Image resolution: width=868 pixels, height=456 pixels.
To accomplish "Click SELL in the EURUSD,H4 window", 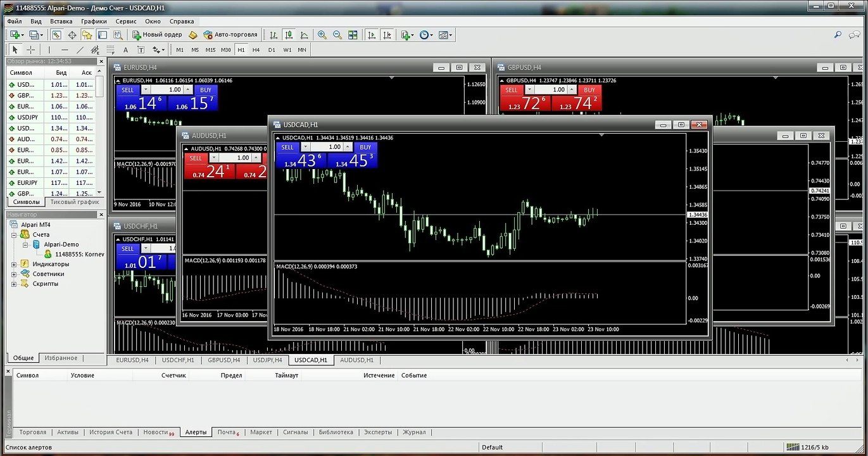I will point(128,90).
